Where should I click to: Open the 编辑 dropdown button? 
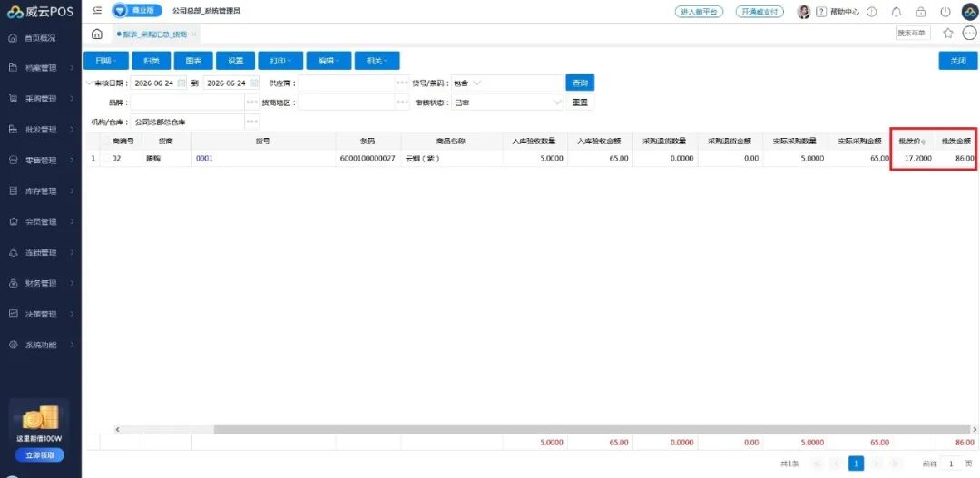[328, 61]
